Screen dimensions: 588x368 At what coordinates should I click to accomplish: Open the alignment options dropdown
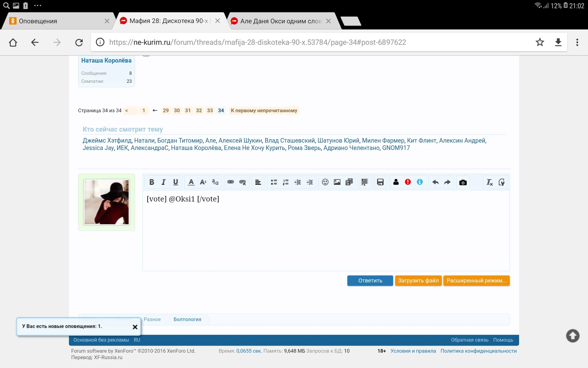[258, 182]
